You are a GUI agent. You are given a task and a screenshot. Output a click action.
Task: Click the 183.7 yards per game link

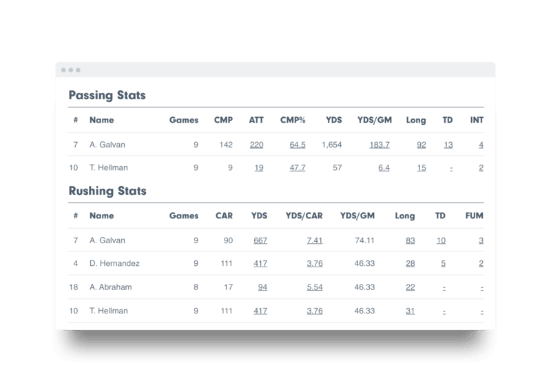click(x=380, y=145)
